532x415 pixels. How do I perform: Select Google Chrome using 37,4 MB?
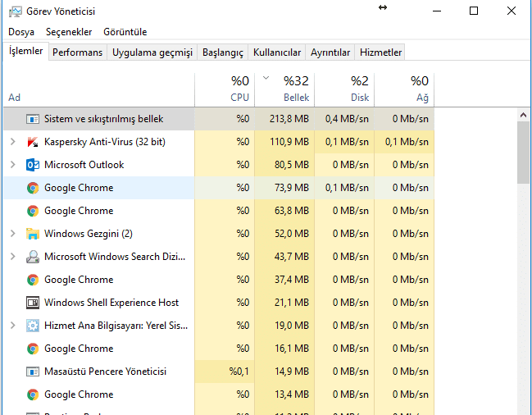(x=219, y=280)
